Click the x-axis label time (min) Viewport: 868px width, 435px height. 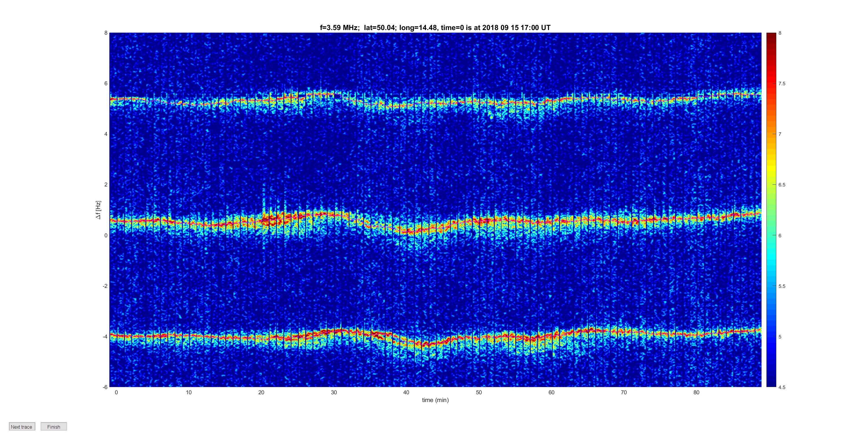435,400
